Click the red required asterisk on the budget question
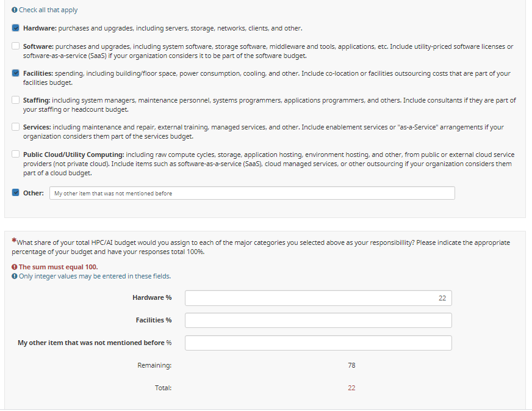Image resolution: width=532 pixels, height=411 pixels. coord(14,242)
